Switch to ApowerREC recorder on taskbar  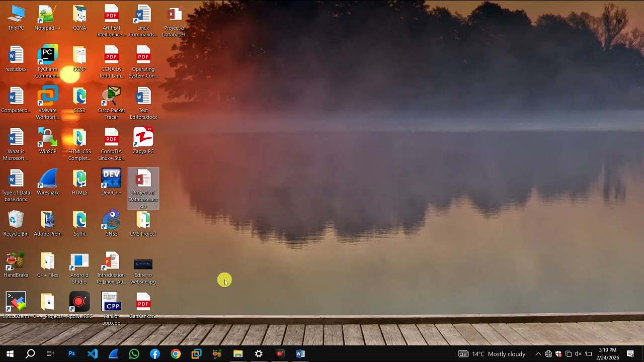coord(280,354)
